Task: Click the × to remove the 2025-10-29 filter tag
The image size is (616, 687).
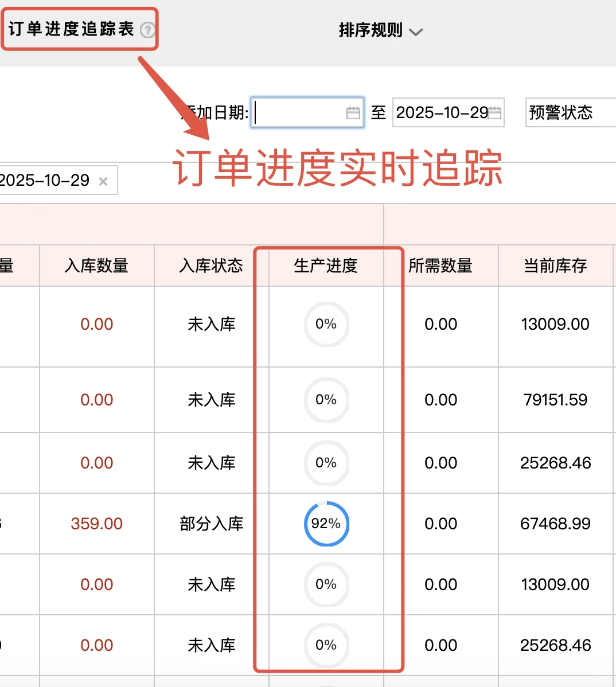Action: tap(103, 181)
